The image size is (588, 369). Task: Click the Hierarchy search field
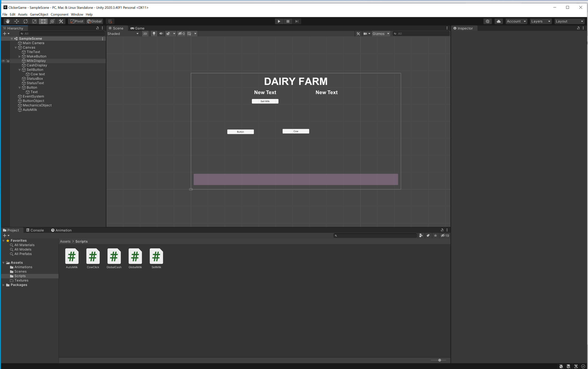(x=62, y=34)
